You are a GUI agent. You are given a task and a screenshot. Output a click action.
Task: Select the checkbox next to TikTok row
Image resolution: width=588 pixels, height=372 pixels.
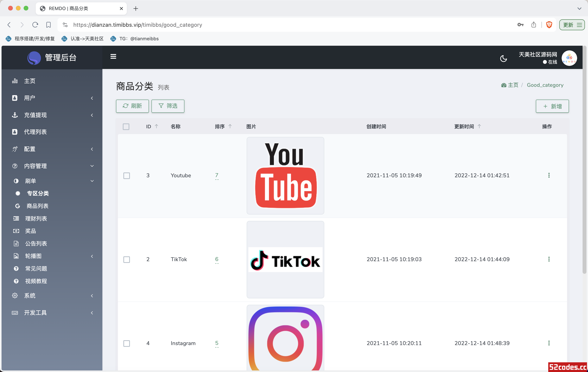[x=126, y=259]
